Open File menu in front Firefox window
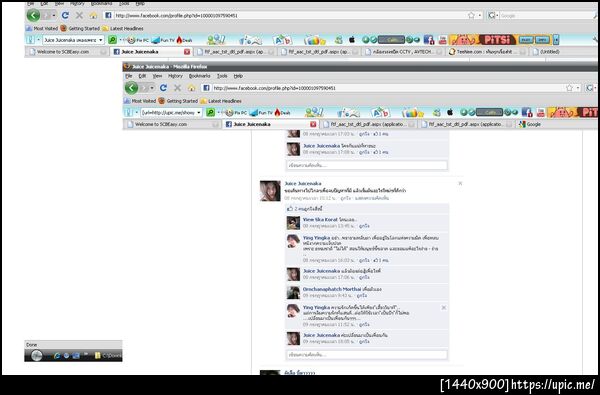Image resolution: width=600 pixels, height=395 pixels. [129, 76]
